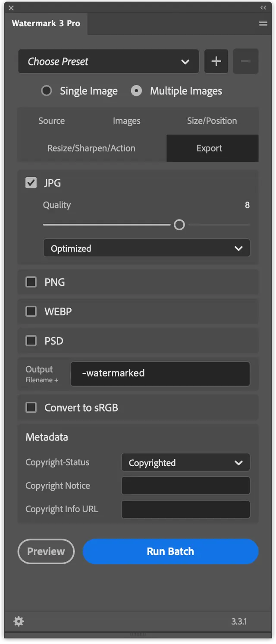
Task: Select the Export tab
Action: click(212, 148)
